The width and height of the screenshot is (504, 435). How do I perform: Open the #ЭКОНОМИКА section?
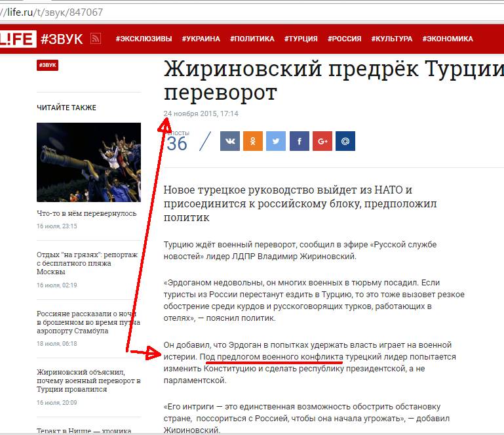click(448, 39)
